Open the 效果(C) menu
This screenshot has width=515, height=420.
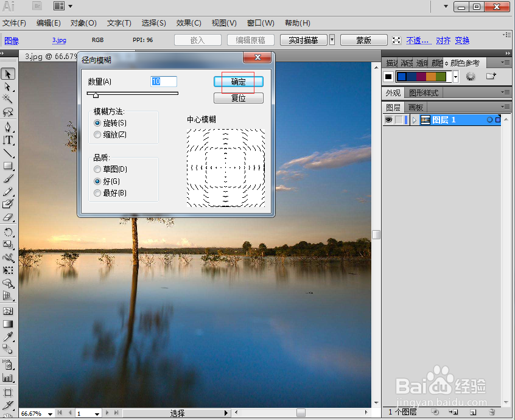click(189, 23)
